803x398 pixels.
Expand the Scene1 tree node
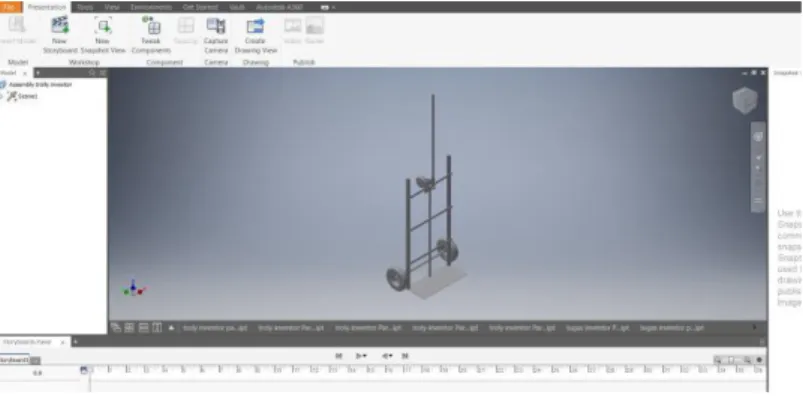tap(2, 96)
